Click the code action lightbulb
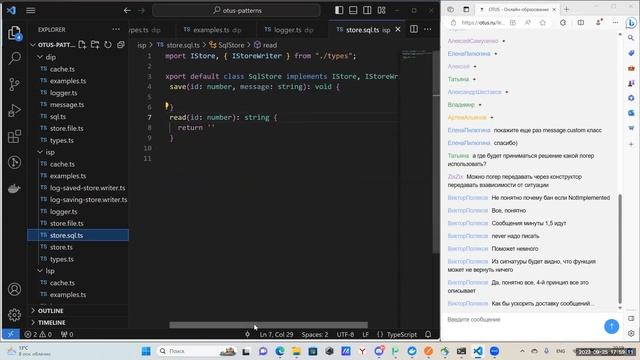This screenshot has width=640, height=360. coord(167,106)
